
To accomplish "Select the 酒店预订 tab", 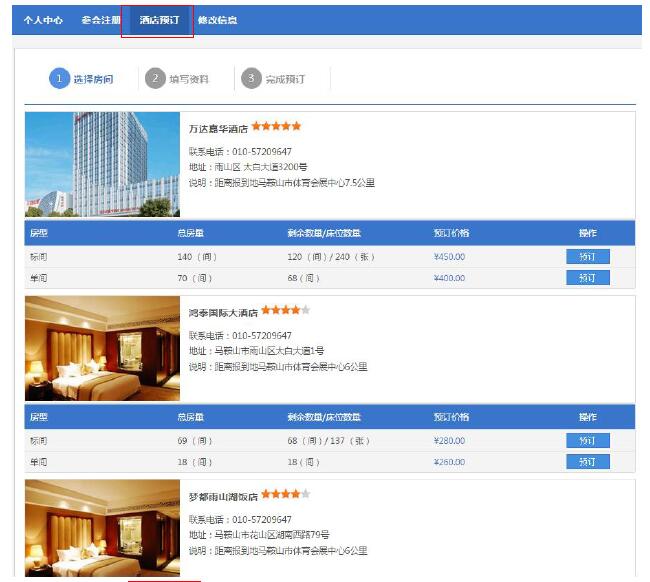I will [x=159, y=20].
